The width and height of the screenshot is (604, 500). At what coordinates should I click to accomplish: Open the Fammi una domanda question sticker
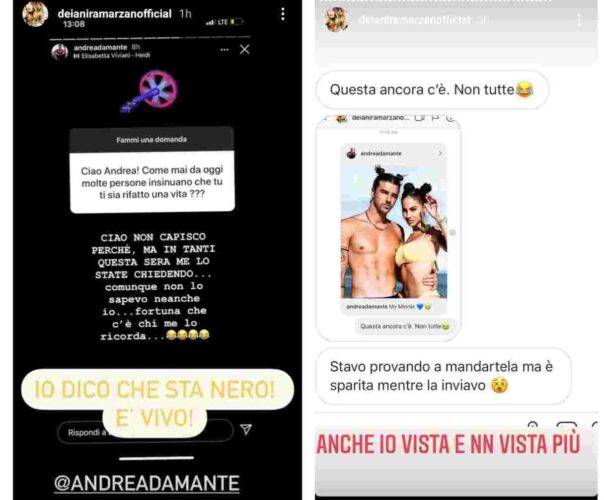152,170
